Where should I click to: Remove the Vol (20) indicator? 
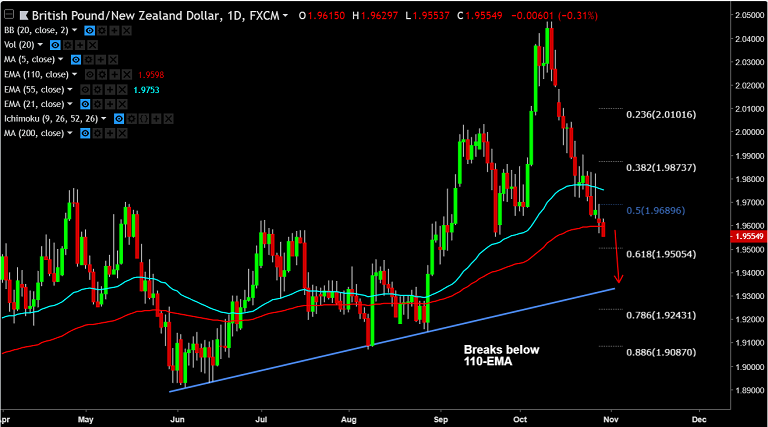tap(93, 45)
